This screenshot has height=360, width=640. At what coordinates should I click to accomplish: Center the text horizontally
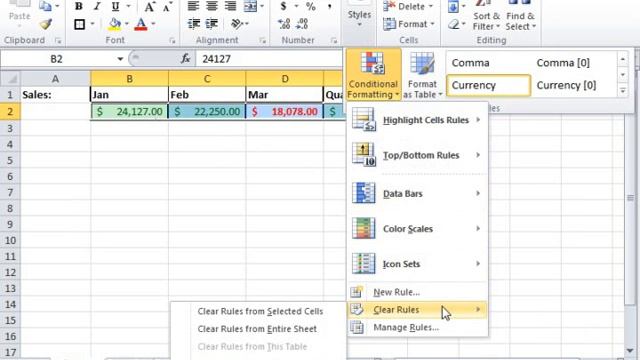tap(212, 6)
